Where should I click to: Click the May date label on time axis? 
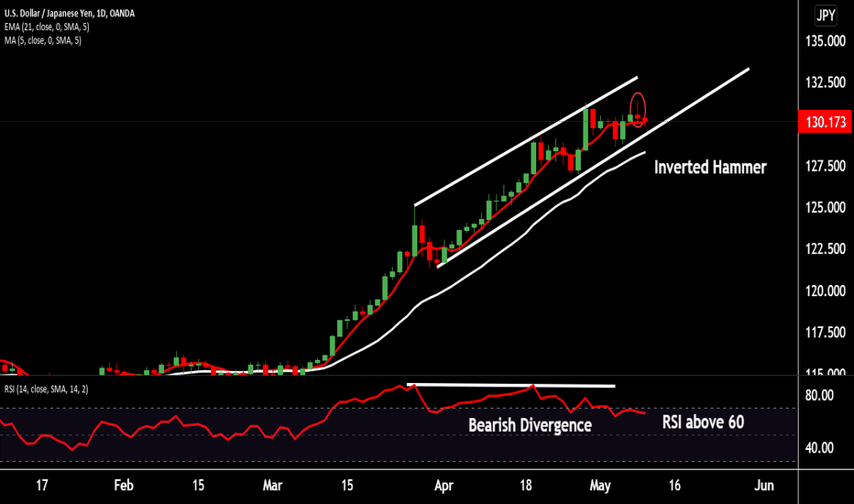point(600,485)
